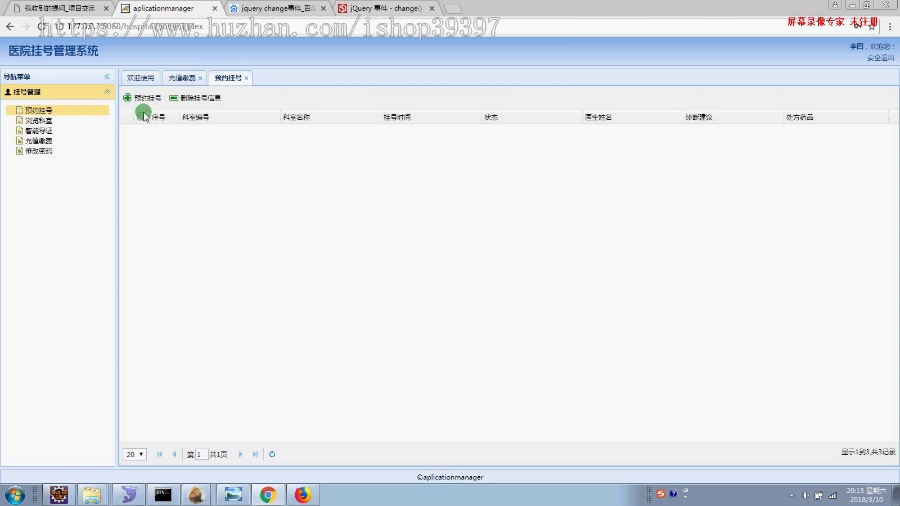Open the blue dolphin taskbar application

pos(128,495)
